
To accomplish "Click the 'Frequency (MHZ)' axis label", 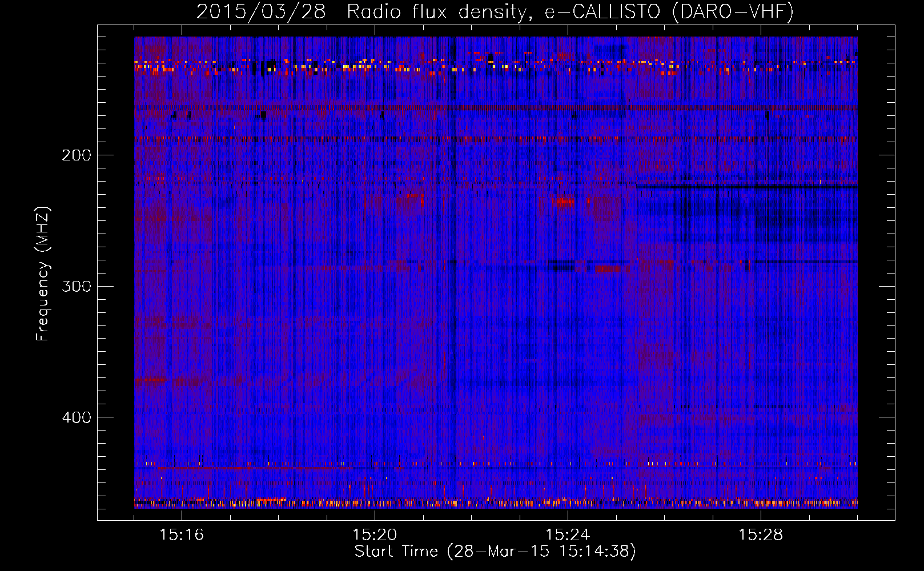I will coord(43,274).
